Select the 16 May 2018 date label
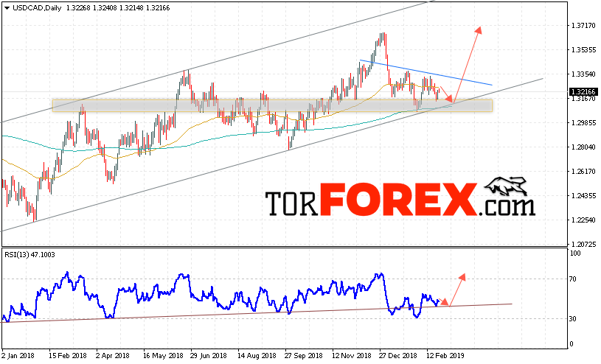This screenshot has height=364, width=601. coord(163,356)
